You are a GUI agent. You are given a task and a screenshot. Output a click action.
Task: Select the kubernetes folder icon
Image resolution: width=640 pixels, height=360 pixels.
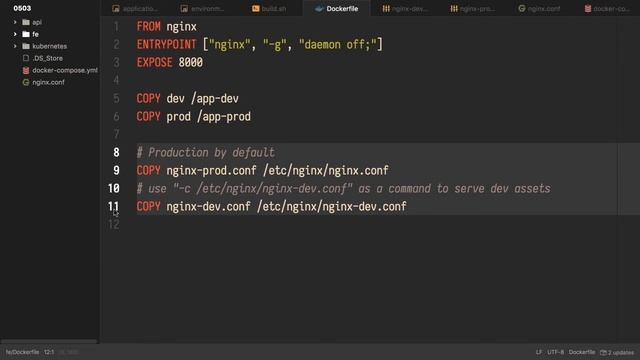point(26,46)
